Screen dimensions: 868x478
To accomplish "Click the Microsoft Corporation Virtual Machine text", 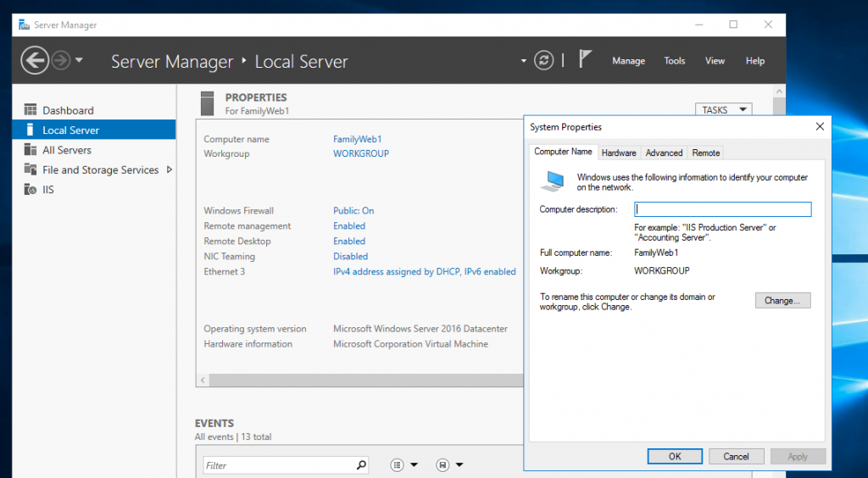I will (411, 343).
